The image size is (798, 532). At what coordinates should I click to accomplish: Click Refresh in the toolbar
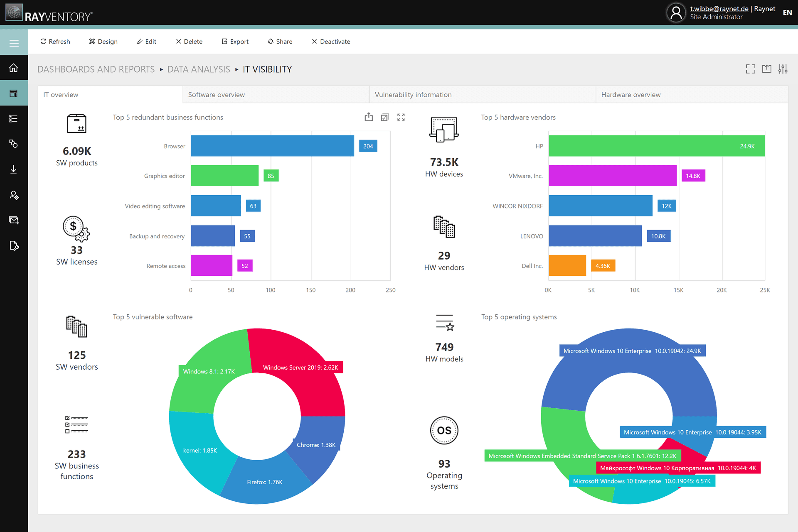tap(55, 42)
